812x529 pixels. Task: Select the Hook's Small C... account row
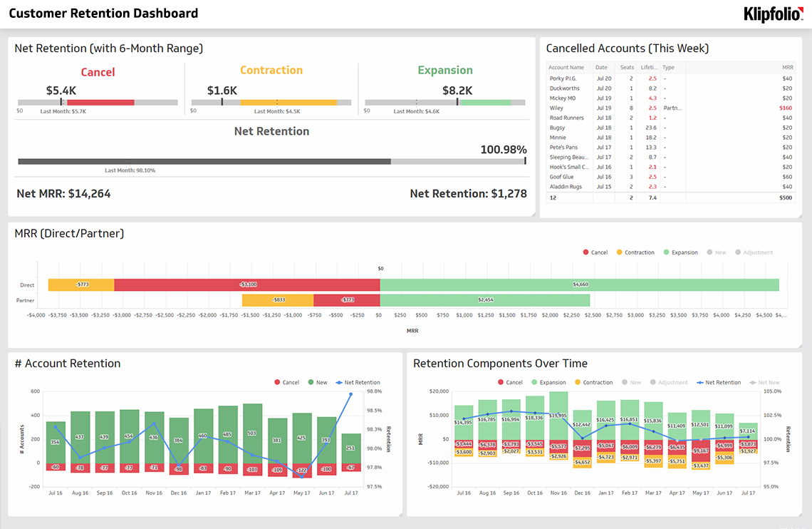pyautogui.click(x=671, y=168)
